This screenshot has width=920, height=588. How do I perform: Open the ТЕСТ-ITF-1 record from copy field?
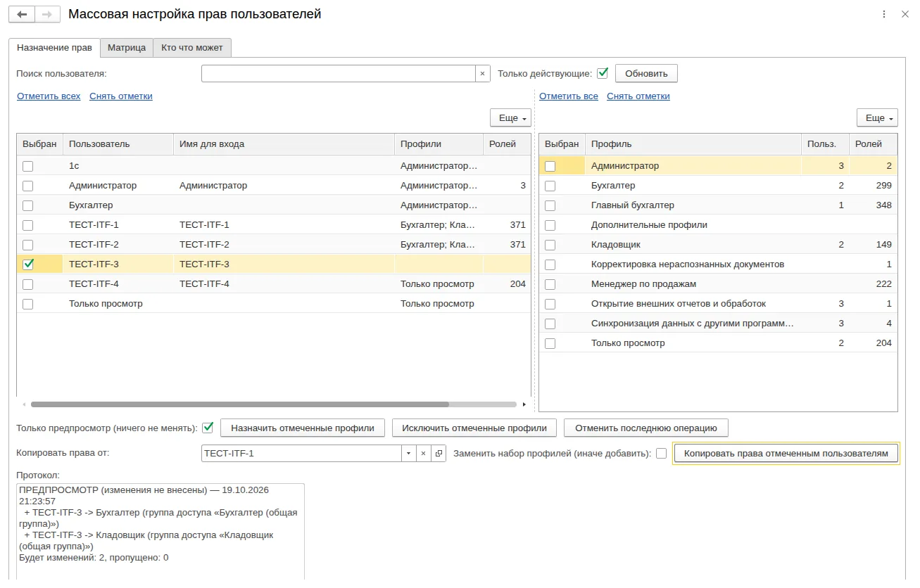(439, 454)
